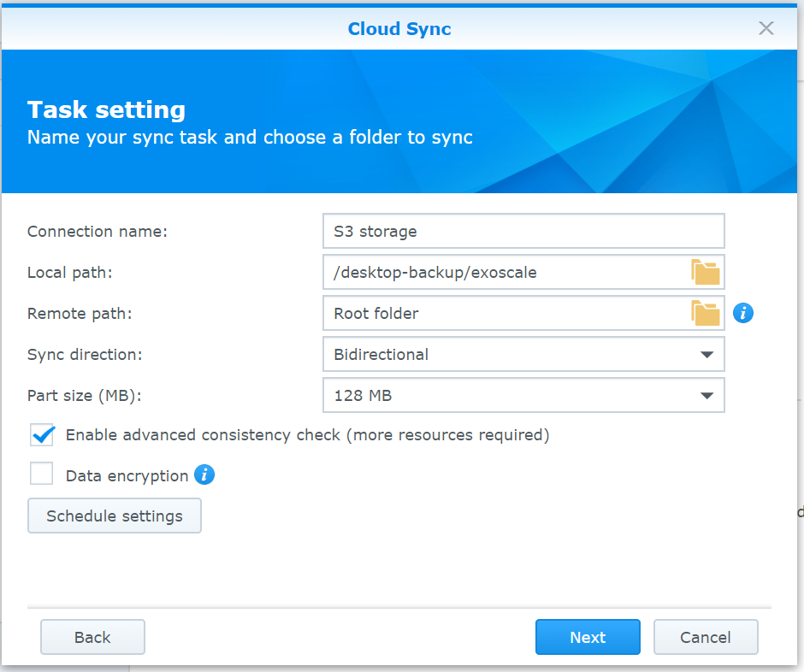804x672 pixels.
Task: Show info tooltip beside Remote path
Action: (x=743, y=314)
